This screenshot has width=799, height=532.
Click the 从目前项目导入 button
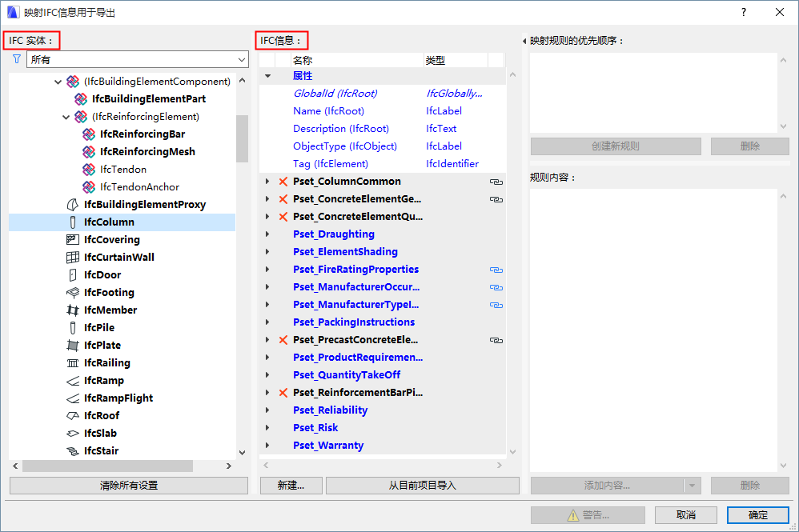[x=423, y=486]
